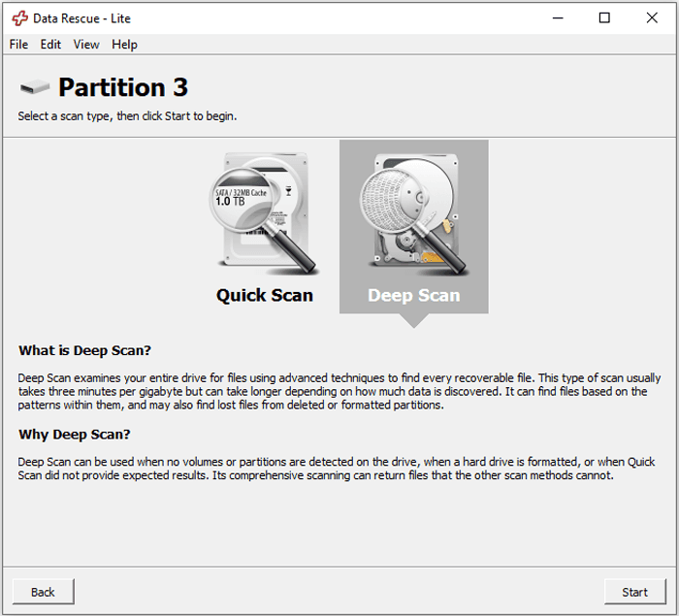
Task: Click the Partition 3 heading
Action: pyautogui.click(x=123, y=87)
